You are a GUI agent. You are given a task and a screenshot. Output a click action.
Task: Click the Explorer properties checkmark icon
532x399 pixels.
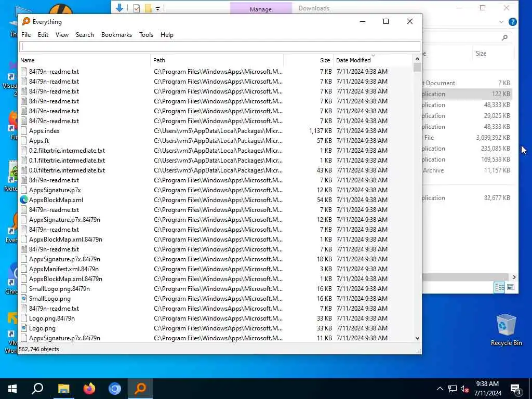(x=137, y=8)
